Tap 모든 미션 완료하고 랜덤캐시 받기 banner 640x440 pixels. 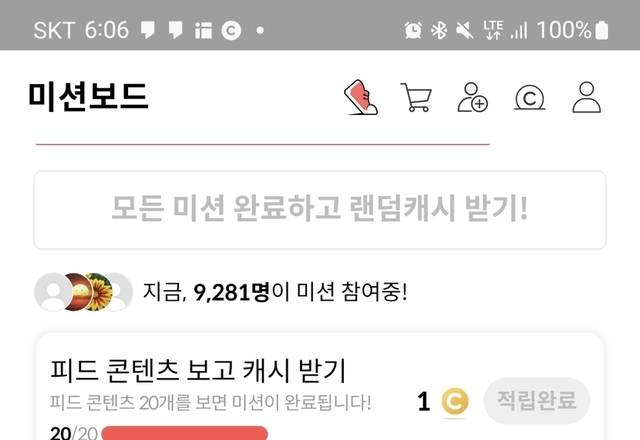pos(320,210)
